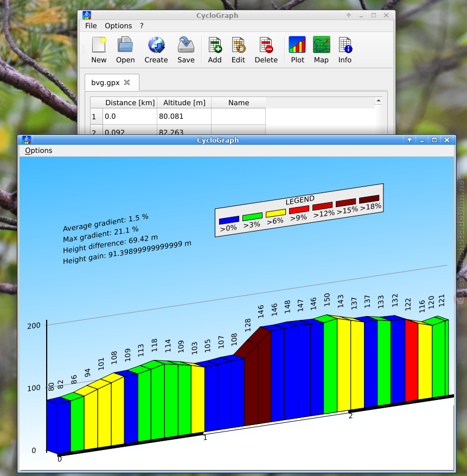The height and width of the screenshot is (476, 467).
Task: Click the empty Name cell in row 1
Action: (239, 117)
